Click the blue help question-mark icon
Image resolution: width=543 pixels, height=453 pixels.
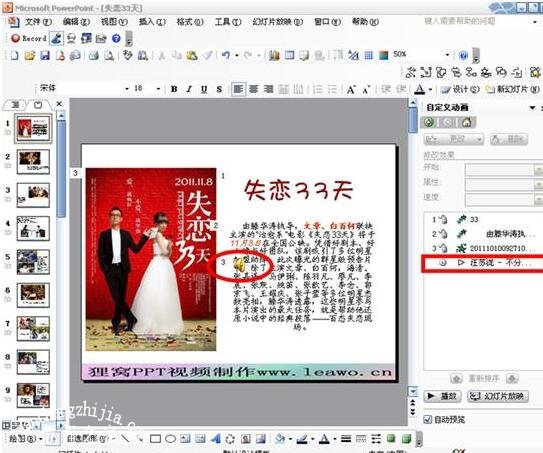(116, 38)
